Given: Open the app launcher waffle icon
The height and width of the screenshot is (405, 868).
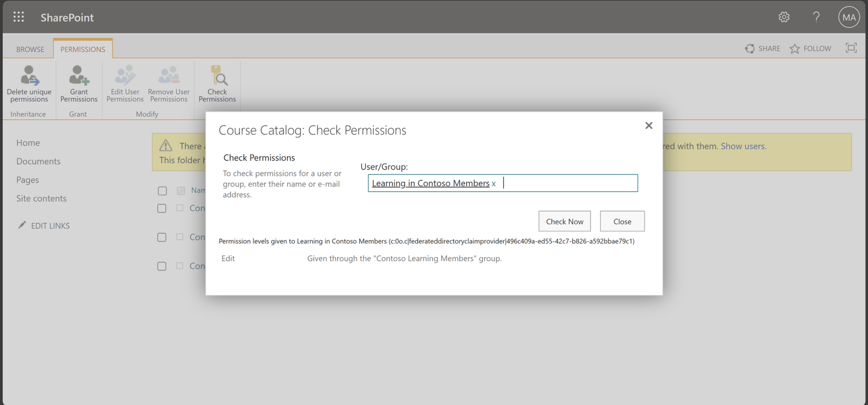Looking at the screenshot, I should click(19, 17).
